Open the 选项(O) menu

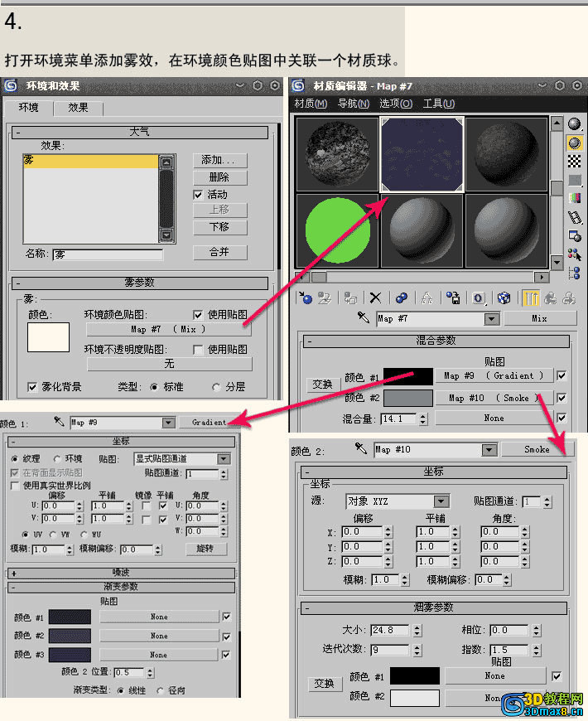tap(396, 104)
